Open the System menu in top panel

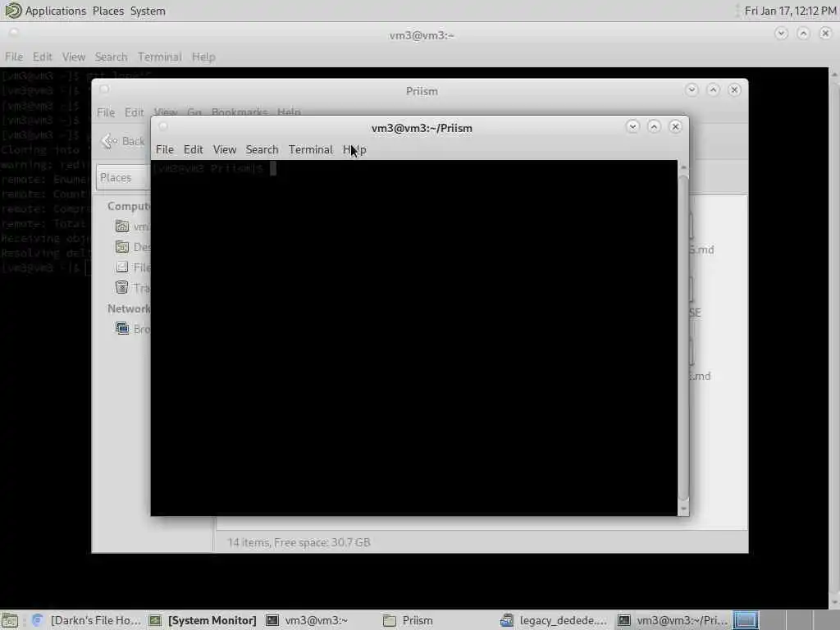click(x=148, y=11)
